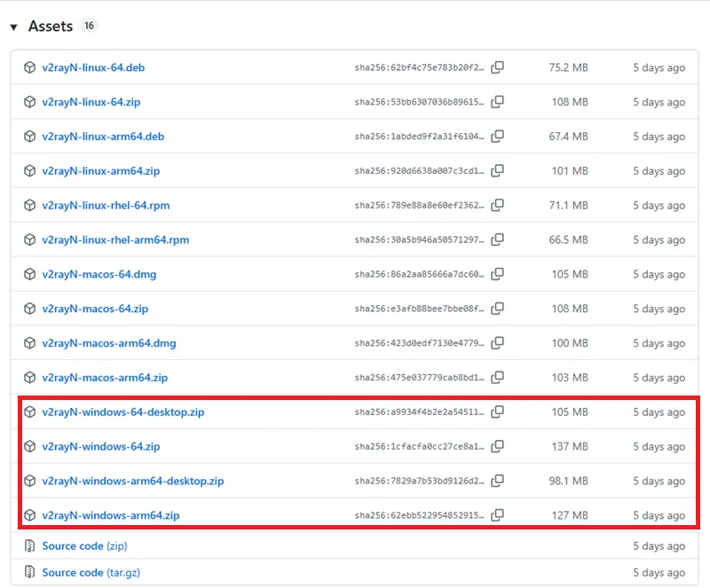Click the 16 assets count badge
The height and width of the screenshot is (588, 710).
point(89,26)
